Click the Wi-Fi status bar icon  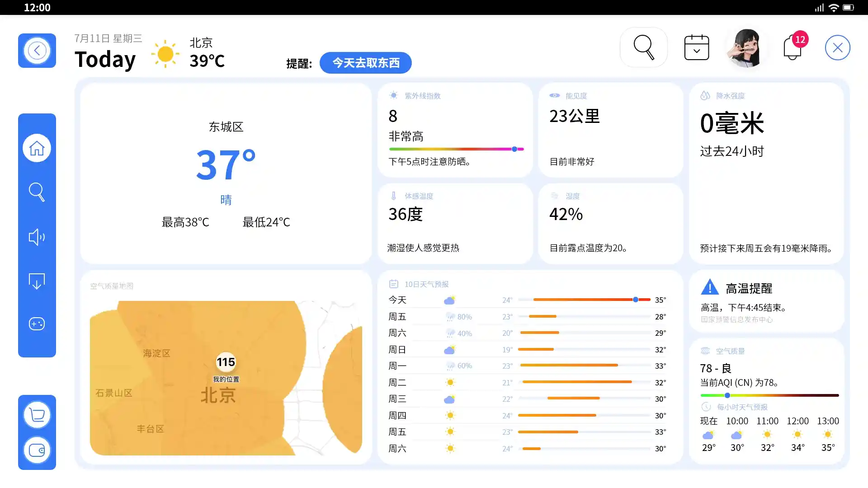point(834,8)
